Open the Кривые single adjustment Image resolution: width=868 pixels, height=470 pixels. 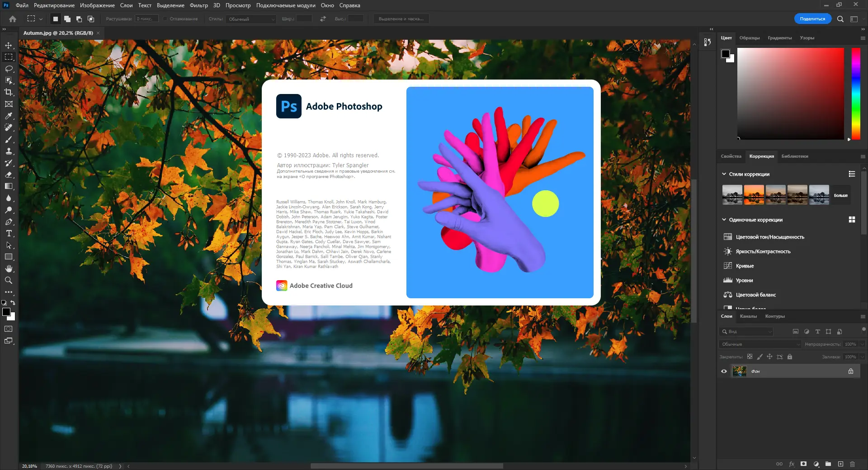[744, 266]
